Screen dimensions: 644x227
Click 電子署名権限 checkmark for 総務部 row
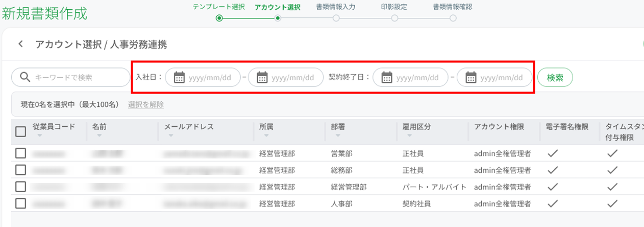[552, 170]
